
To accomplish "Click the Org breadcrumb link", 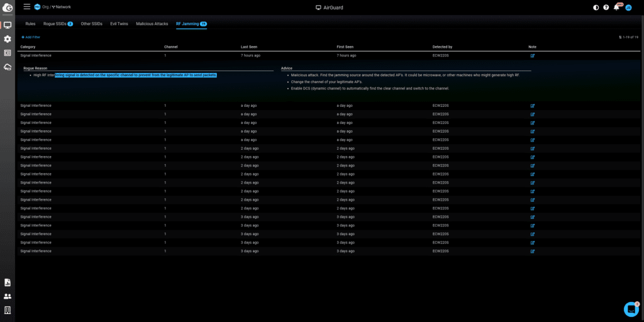I will pos(45,7).
